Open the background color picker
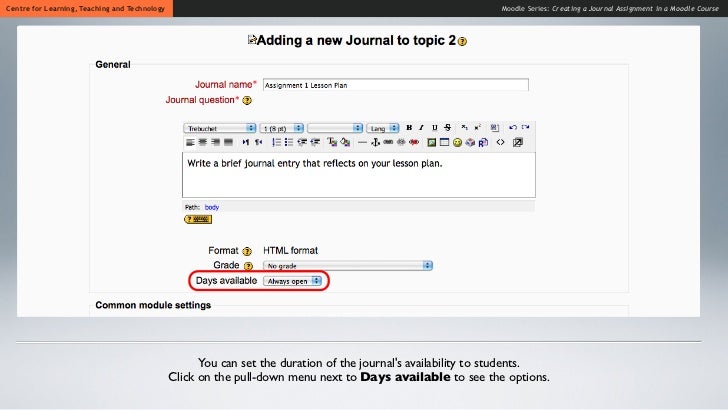Viewport: 728px width, 410px height. [345, 142]
